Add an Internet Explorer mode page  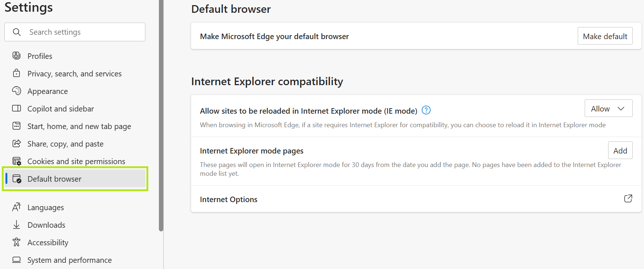[620, 151]
